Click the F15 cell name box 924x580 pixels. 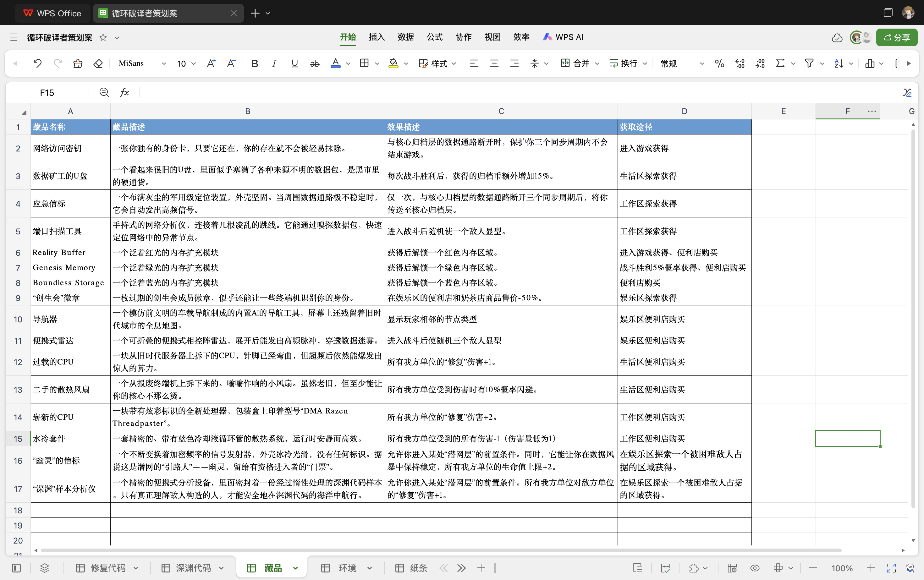pyautogui.click(x=47, y=92)
